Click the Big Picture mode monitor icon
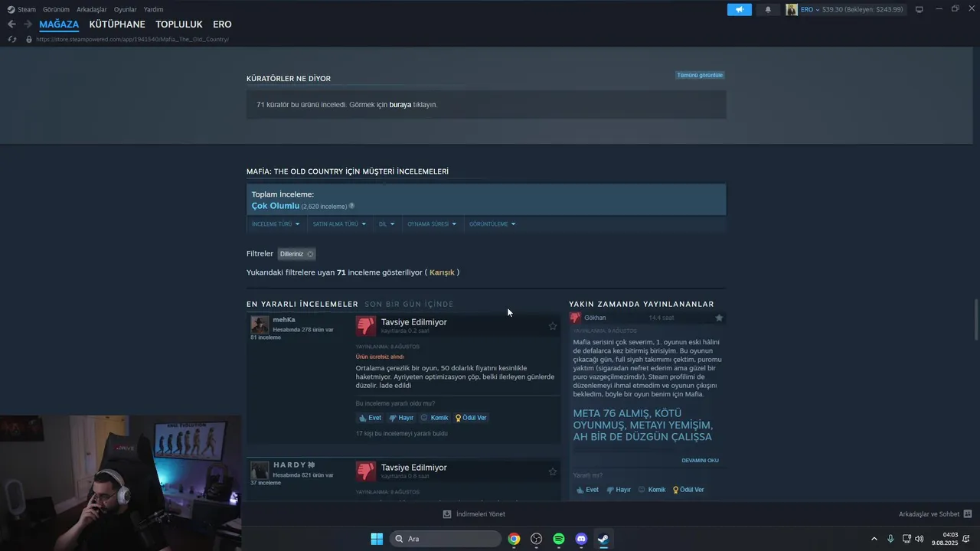The width and height of the screenshot is (980, 551). point(919,9)
